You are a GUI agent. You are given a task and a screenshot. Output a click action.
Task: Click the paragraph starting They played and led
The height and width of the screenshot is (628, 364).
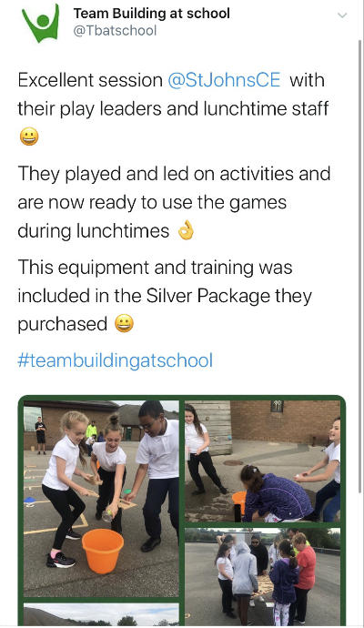point(174,202)
